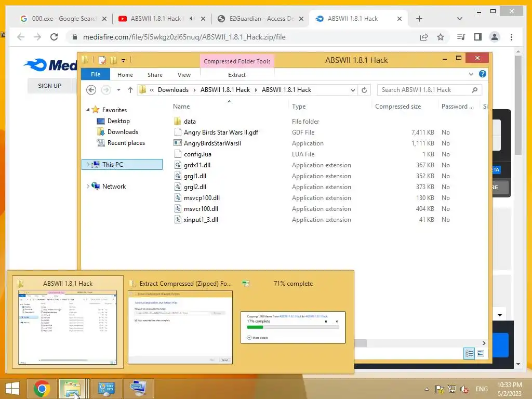Sort by Name column header
Image resolution: width=532 pixels, height=399 pixels.
coord(181,106)
